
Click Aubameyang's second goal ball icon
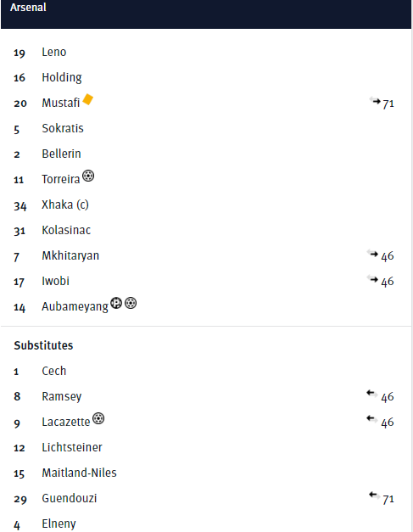pyautogui.click(x=131, y=303)
